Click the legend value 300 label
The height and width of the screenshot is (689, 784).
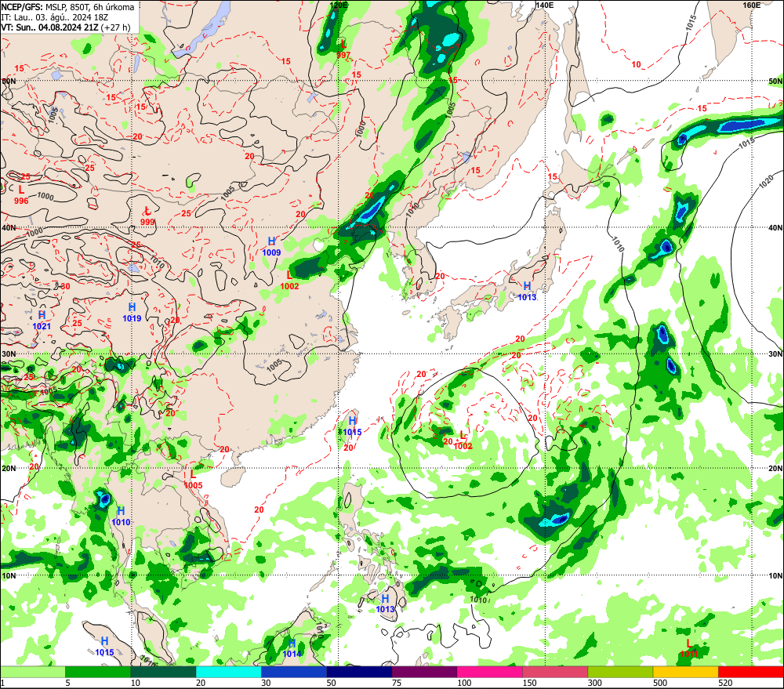(595, 683)
